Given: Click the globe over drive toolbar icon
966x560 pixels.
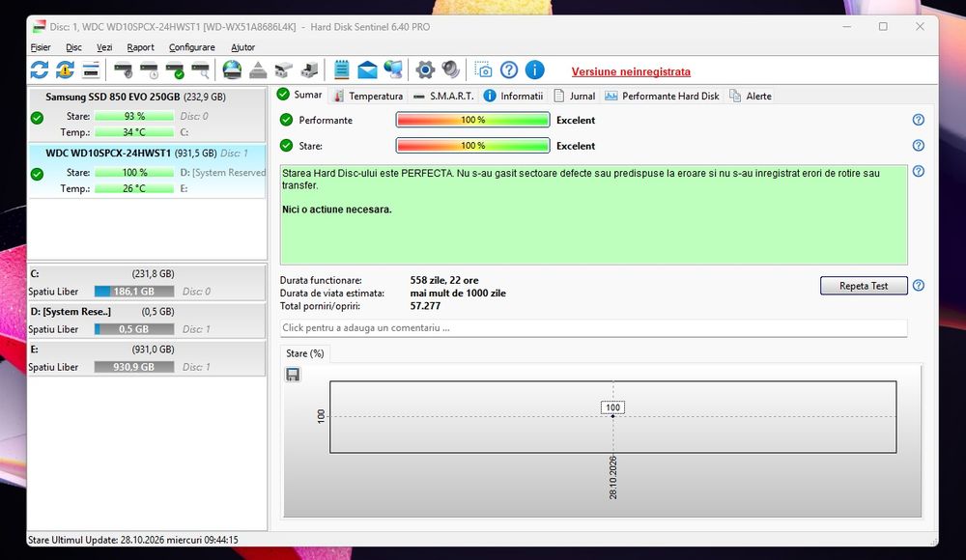Looking at the screenshot, I should (232, 70).
